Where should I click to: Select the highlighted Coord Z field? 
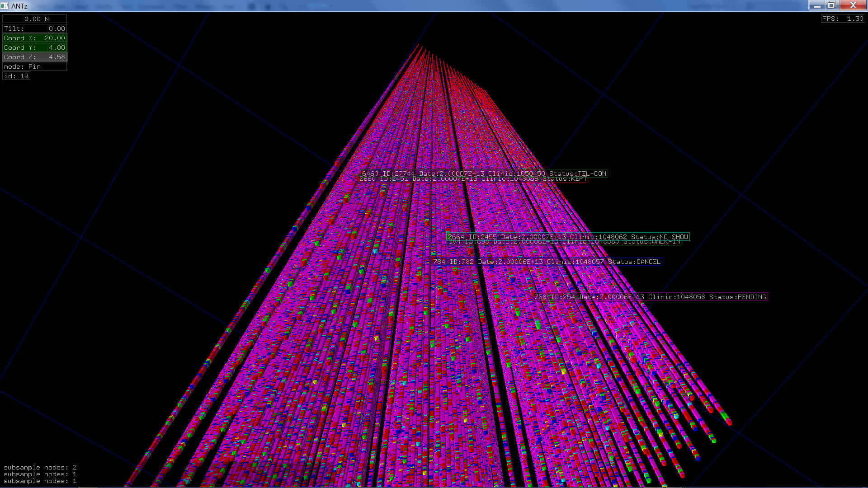34,57
